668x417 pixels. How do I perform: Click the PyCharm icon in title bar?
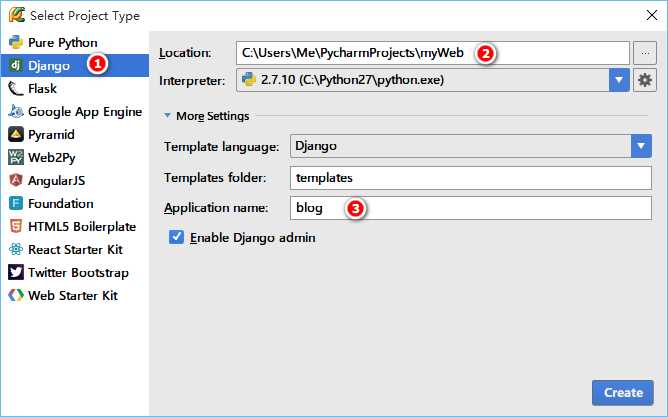17,15
